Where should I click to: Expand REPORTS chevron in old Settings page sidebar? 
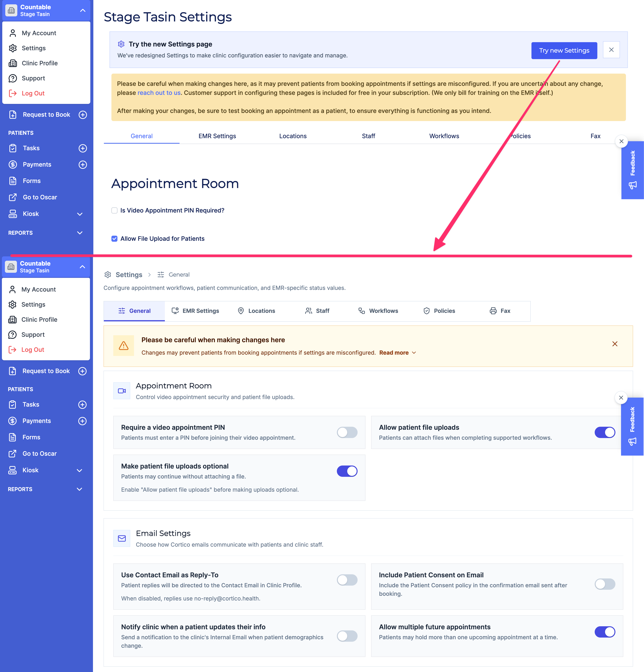[80, 233]
